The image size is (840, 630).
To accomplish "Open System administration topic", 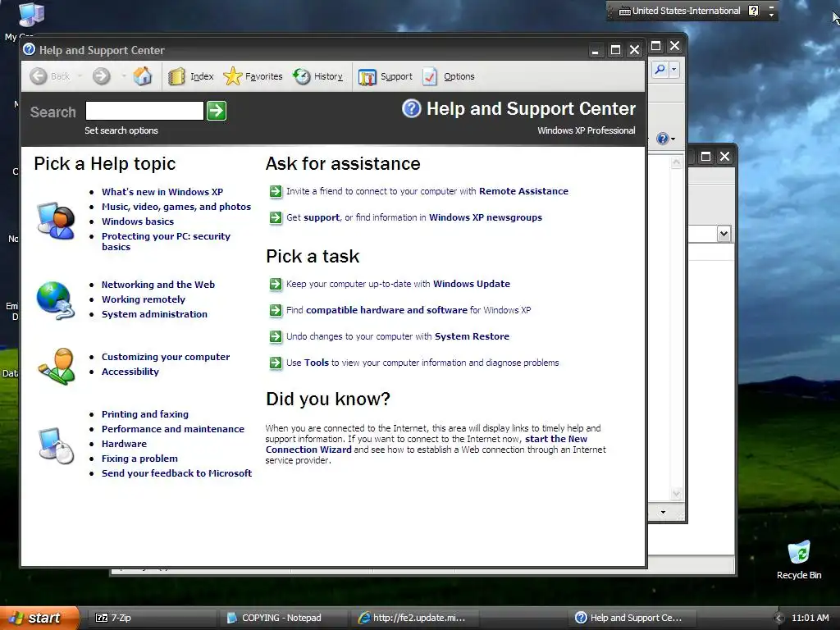I will pyautogui.click(x=154, y=314).
